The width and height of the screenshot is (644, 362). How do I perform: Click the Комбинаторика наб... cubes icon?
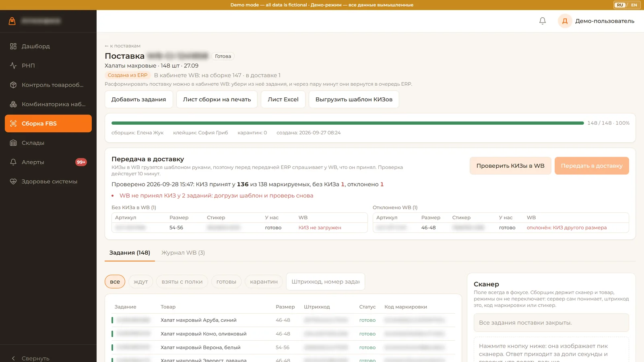[x=13, y=104]
